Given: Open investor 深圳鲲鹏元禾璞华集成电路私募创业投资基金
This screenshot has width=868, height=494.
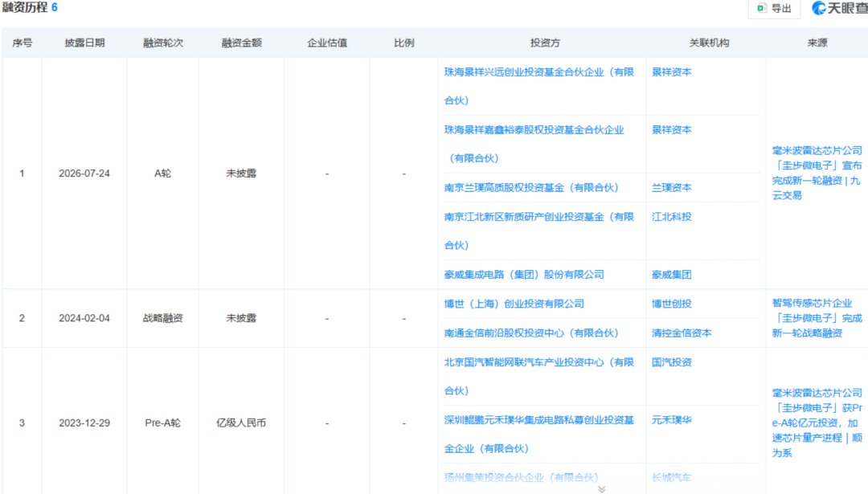Looking at the screenshot, I should tap(538, 435).
